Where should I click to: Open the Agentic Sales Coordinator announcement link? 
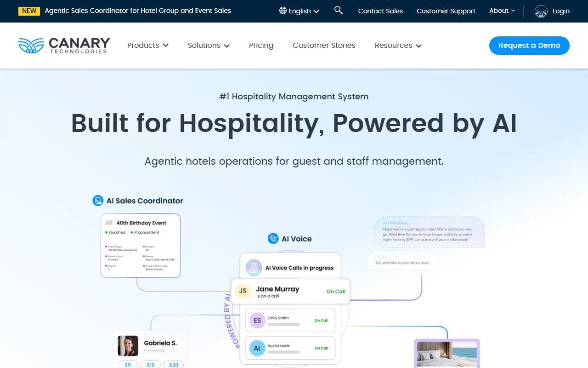pos(138,11)
